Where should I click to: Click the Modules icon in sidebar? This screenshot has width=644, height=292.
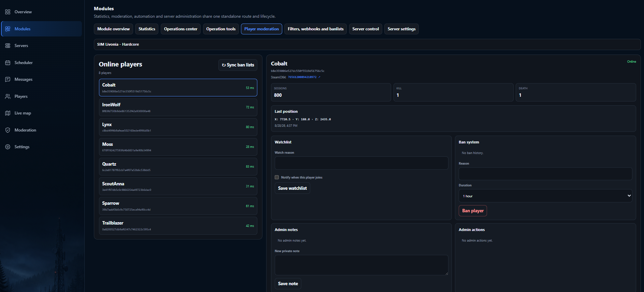[8, 29]
